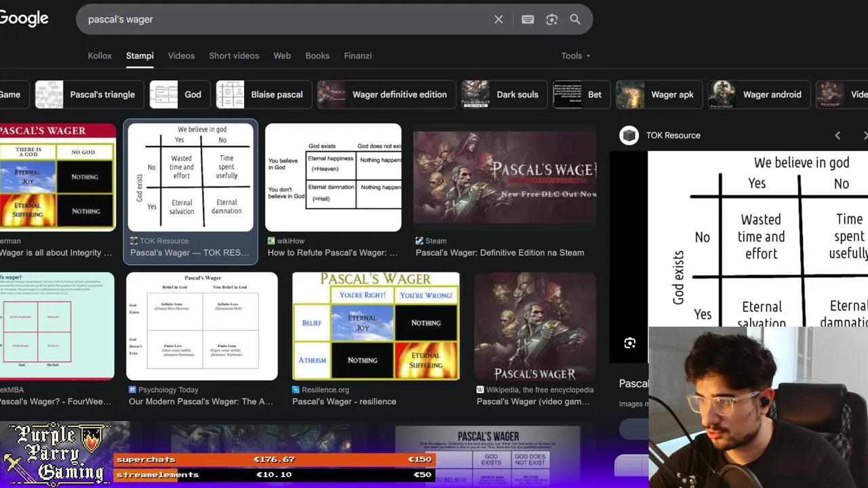Search by image with the Lens icon
Screen dimensions: 868x488
pyautogui.click(x=551, y=20)
